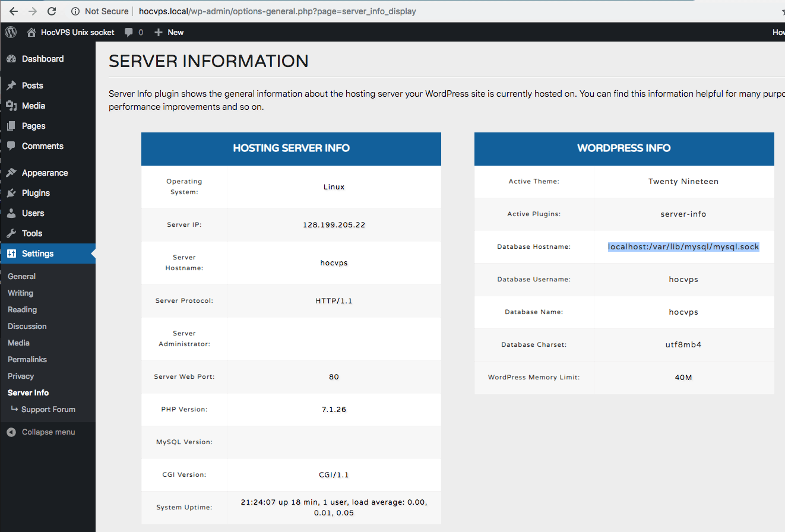Click the Settings sliders icon
This screenshot has height=532, width=785.
(x=11, y=254)
